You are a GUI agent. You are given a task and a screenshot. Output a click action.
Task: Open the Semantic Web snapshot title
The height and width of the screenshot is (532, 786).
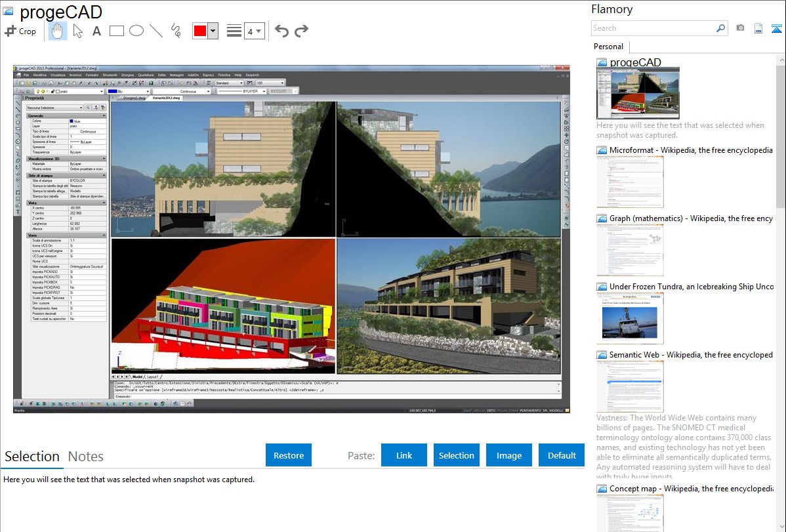pyautogui.click(x=691, y=354)
